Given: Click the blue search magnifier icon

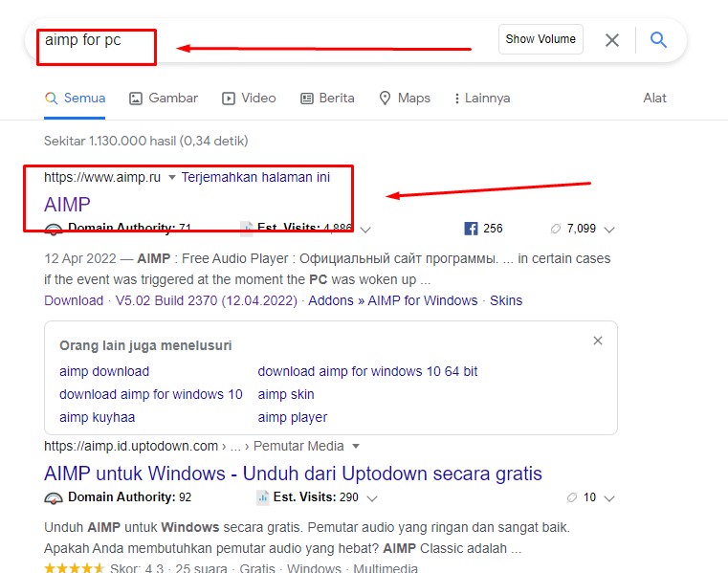Looking at the screenshot, I should click(x=658, y=40).
